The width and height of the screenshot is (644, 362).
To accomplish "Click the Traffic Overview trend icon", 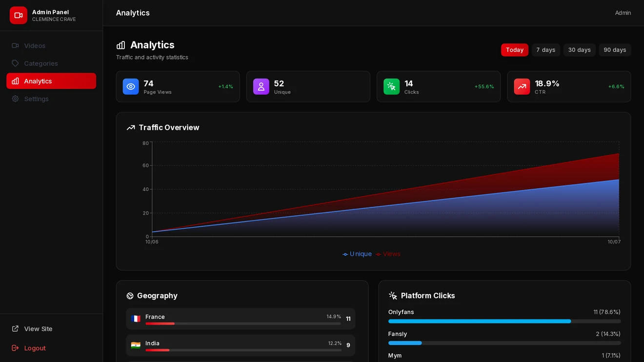I will tap(131, 128).
